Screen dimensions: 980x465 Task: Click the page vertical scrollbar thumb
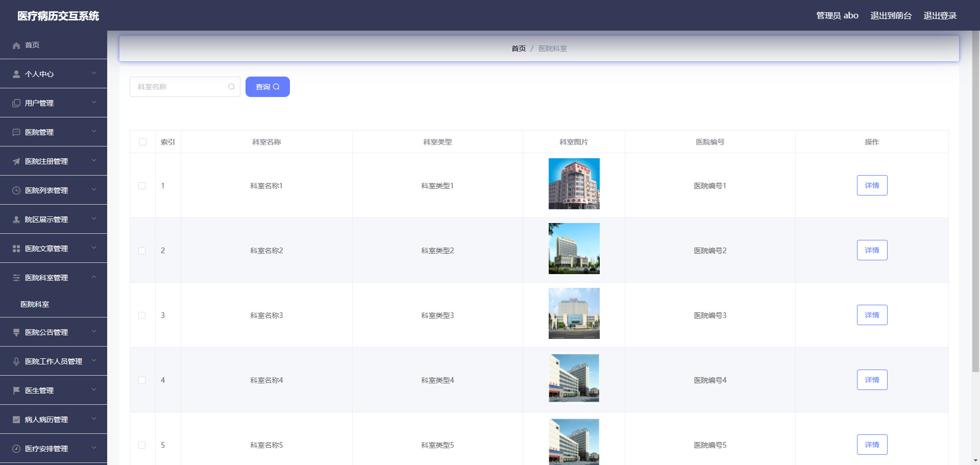[x=975, y=202]
